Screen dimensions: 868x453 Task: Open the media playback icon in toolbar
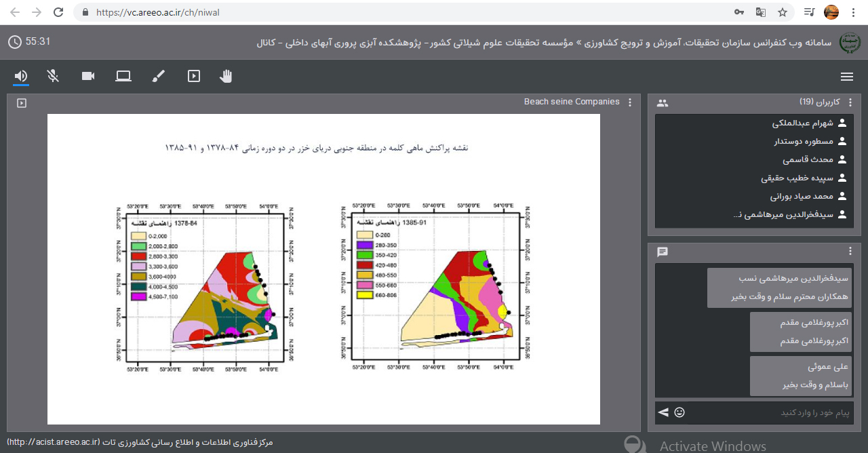(x=194, y=76)
